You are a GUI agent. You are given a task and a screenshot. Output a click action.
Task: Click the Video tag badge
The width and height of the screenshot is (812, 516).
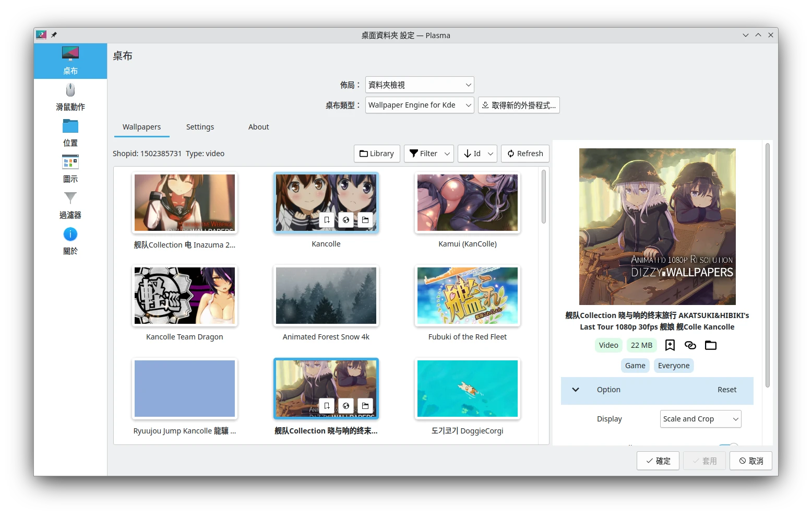click(x=608, y=345)
